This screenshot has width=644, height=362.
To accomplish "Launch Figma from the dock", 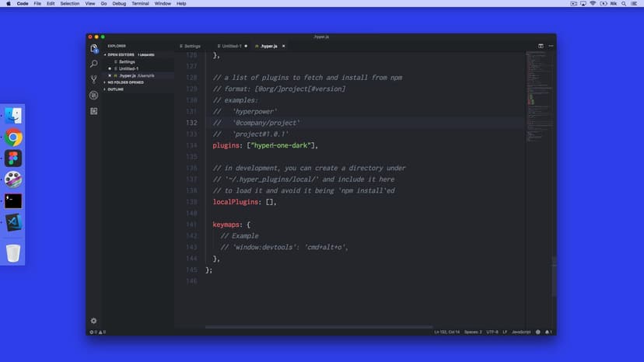I will 13,158.
